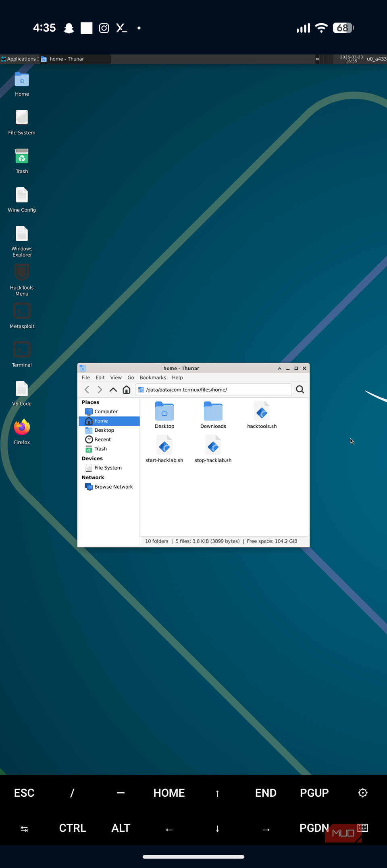Open the File System desktop icon
This screenshot has width=387, height=868.
[22, 122]
